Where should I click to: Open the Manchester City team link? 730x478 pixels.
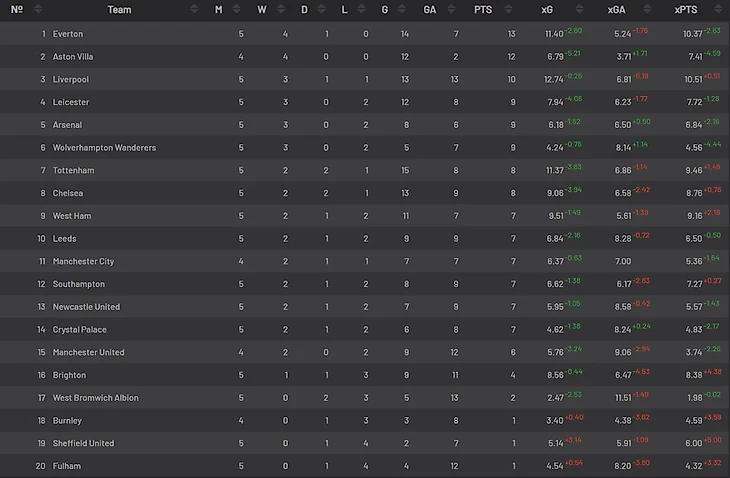pos(83,262)
